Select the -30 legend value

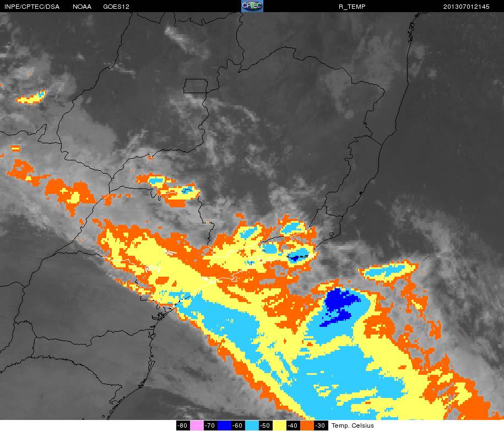pyautogui.click(x=321, y=425)
